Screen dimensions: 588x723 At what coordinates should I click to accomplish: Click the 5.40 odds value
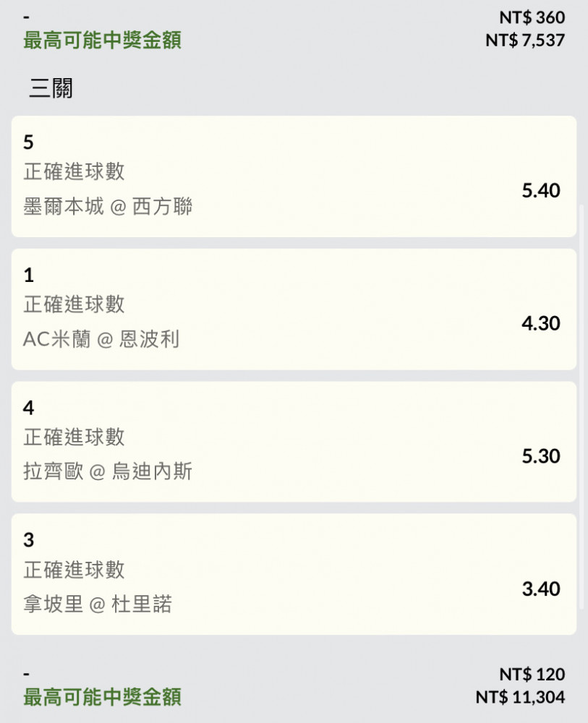click(x=541, y=190)
